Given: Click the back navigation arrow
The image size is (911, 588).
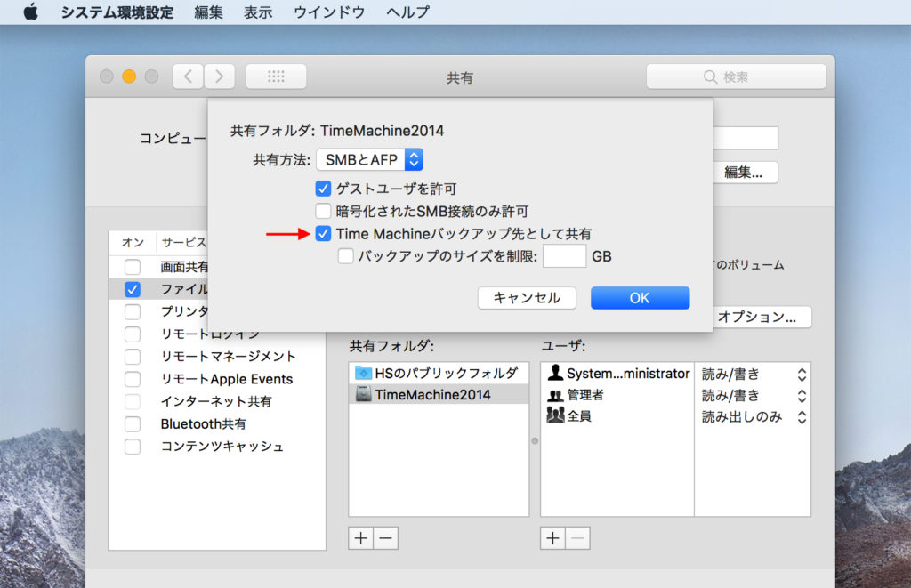Looking at the screenshot, I should (188, 76).
